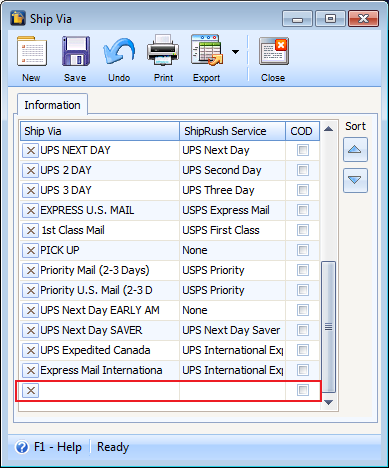Delete the Priority U.S. Mail row
389x468 pixels.
pyautogui.click(x=31, y=290)
